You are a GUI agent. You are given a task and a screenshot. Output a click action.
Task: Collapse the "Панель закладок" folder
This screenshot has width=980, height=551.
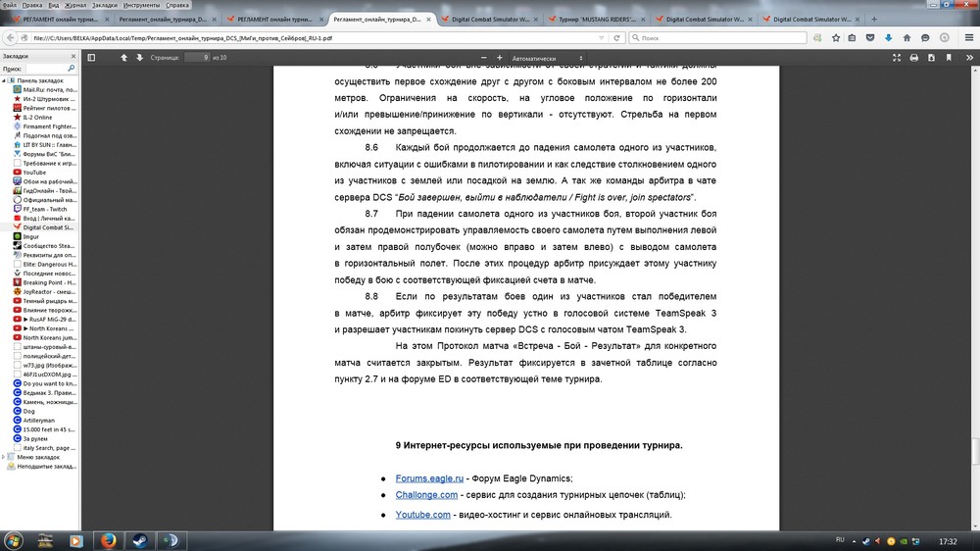tap(4, 80)
